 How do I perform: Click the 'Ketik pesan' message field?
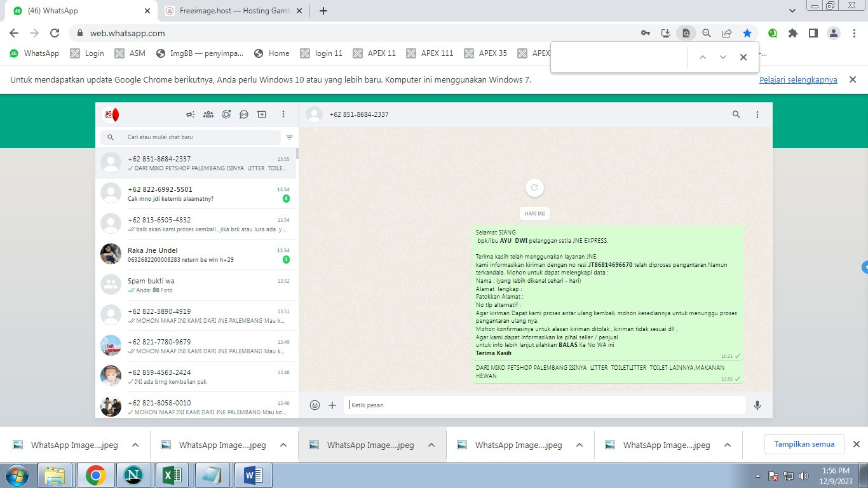545,405
